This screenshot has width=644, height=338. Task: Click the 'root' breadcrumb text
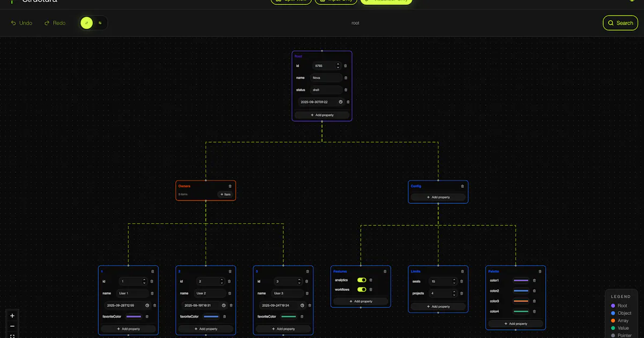tap(355, 23)
